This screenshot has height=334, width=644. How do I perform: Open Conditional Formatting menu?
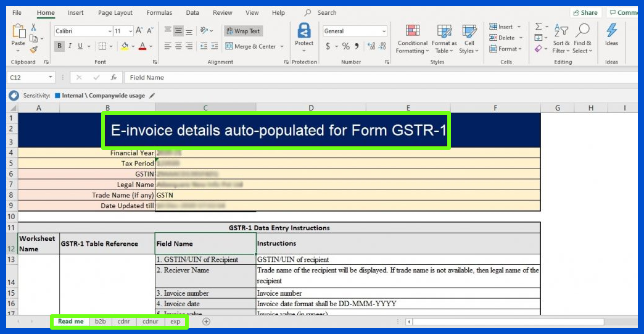pyautogui.click(x=412, y=39)
